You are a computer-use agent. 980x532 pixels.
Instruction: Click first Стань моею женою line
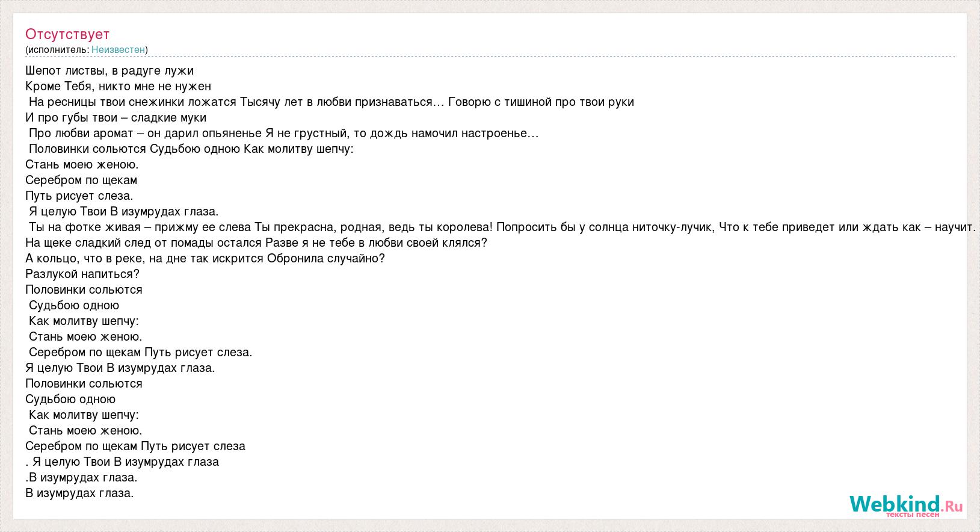82,165
